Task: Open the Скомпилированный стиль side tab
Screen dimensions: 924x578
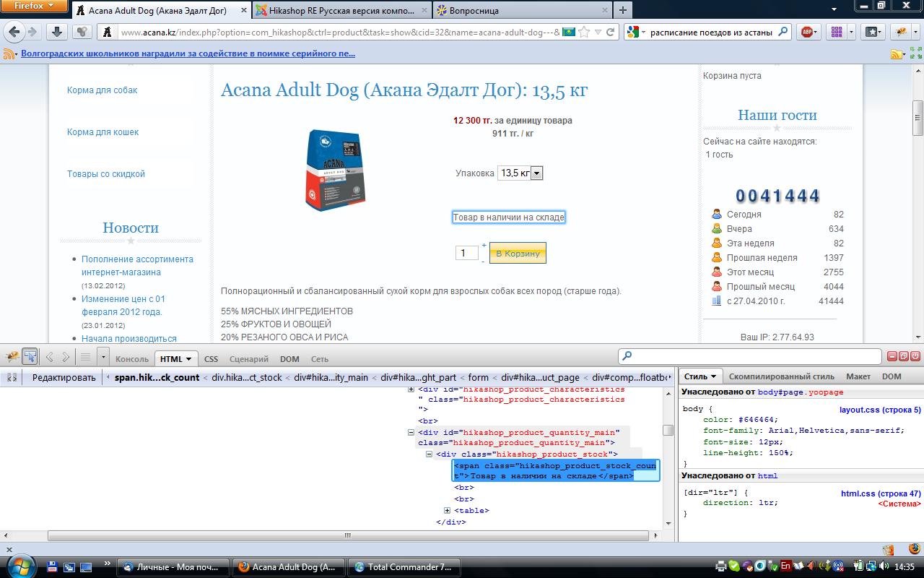Action: point(782,376)
